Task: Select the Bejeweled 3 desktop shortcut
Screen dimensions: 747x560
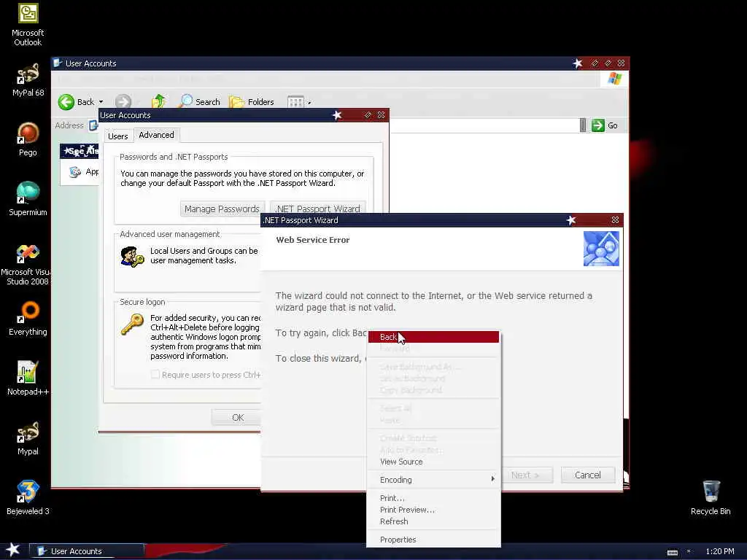Action: click(x=28, y=498)
